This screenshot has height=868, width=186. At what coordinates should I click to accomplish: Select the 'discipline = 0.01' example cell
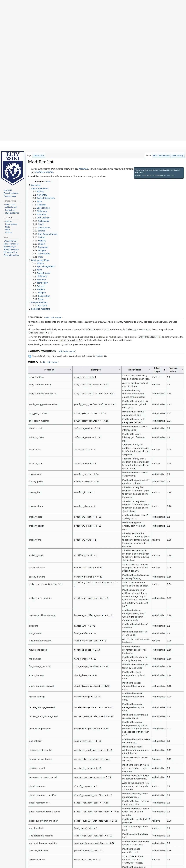pos(97,626)
